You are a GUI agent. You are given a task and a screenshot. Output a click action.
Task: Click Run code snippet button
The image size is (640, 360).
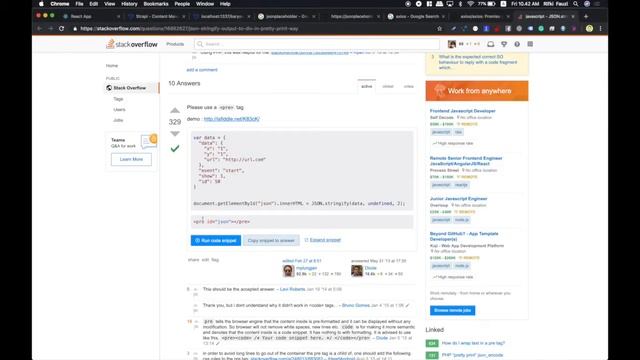tap(216, 240)
